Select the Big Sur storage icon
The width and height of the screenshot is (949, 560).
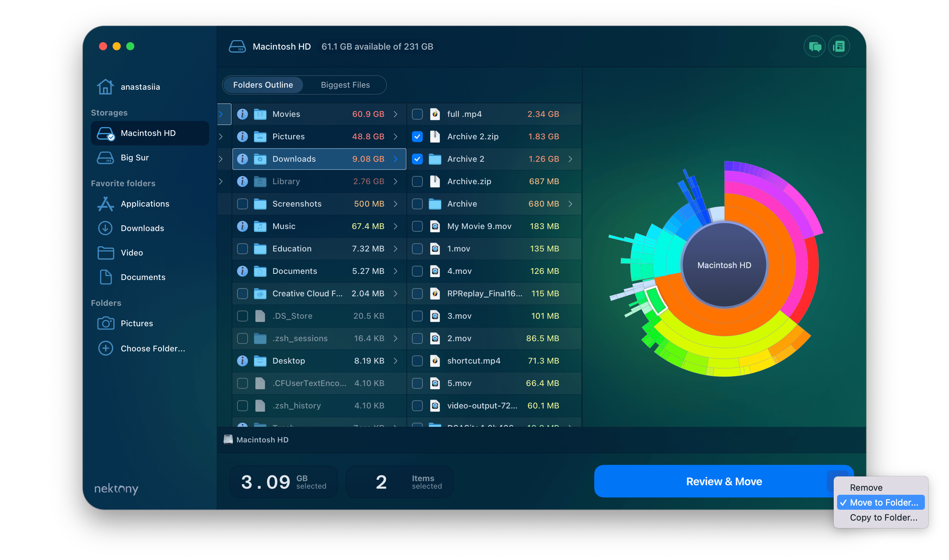[x=106, y=157]
